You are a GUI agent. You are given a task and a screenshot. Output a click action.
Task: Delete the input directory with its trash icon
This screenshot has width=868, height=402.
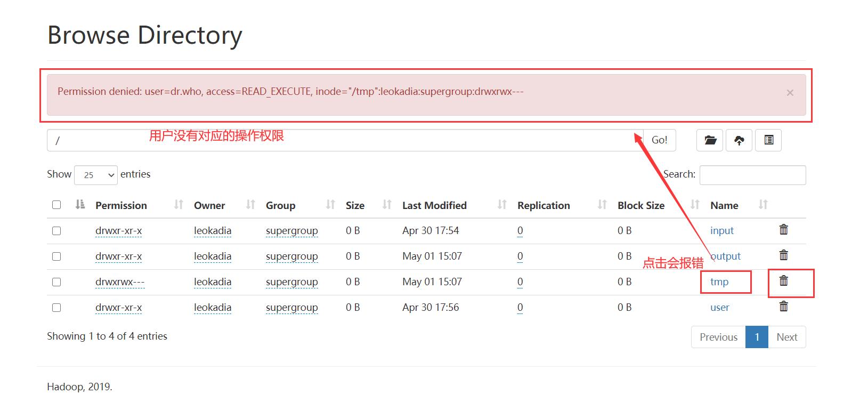(x=783, y=230)
